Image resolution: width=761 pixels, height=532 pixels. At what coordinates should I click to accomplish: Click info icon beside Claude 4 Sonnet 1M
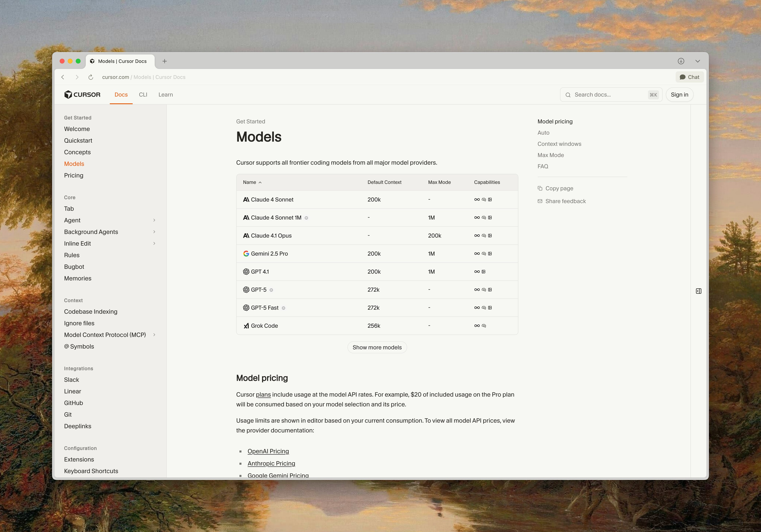coord(306,218)
